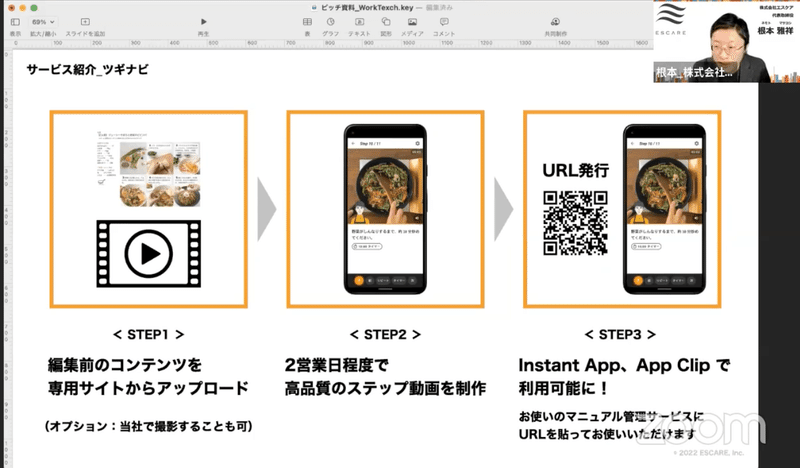Open the 図形 shapes icon

386,22
